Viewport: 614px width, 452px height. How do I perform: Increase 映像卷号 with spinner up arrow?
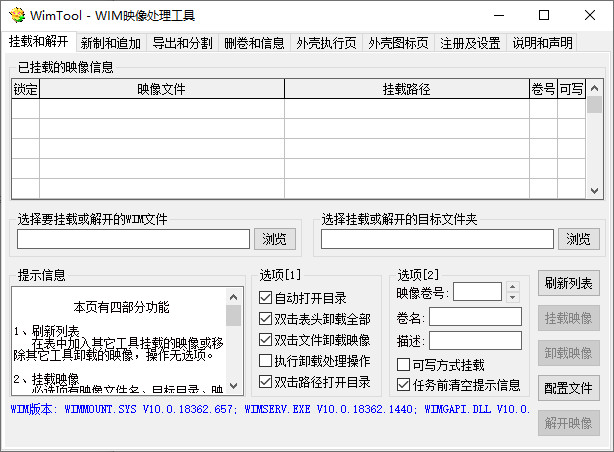pos(513,287)
